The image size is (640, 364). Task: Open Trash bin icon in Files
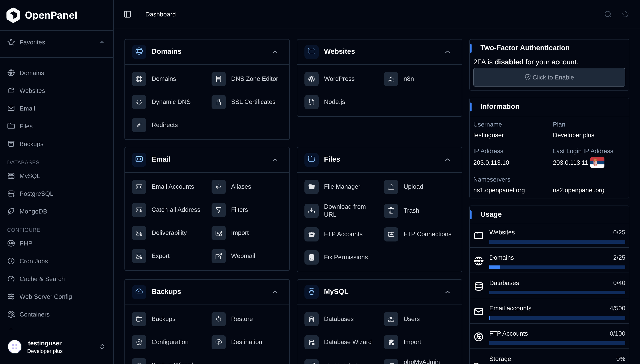click(391, 210)
